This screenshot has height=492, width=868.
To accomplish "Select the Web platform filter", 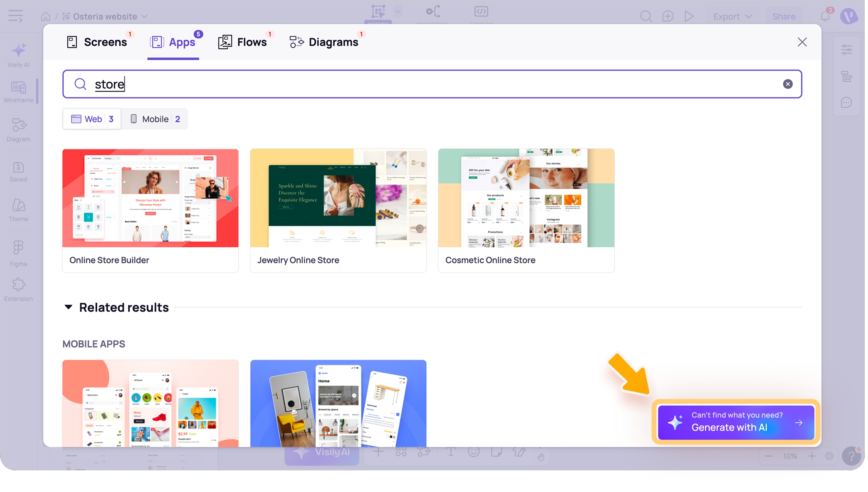I will (x=92, y=119).
